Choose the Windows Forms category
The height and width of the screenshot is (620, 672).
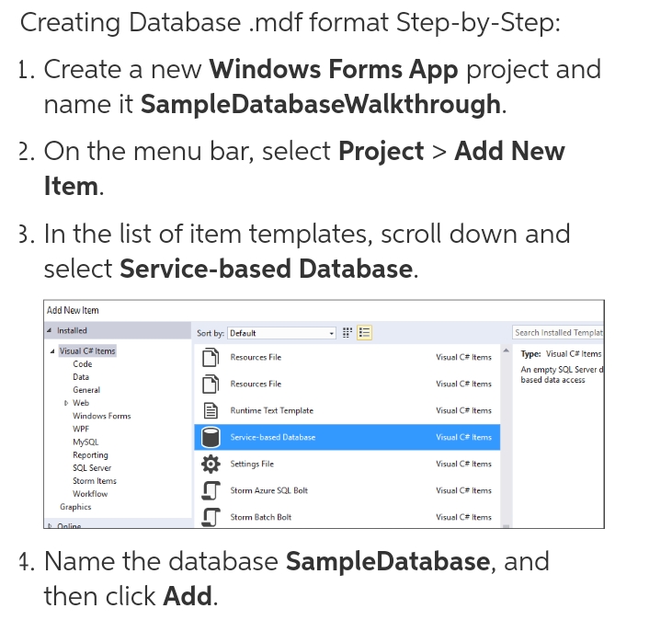click(x=101, y=416)
